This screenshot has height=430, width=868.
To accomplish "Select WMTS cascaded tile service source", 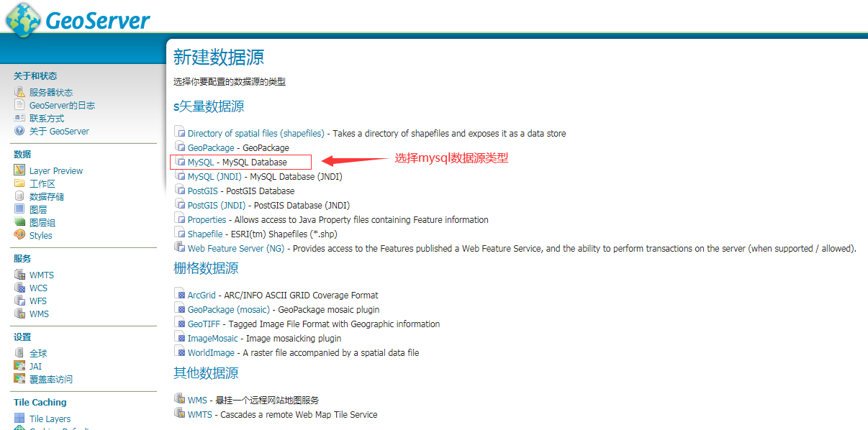I will point(200,414).
